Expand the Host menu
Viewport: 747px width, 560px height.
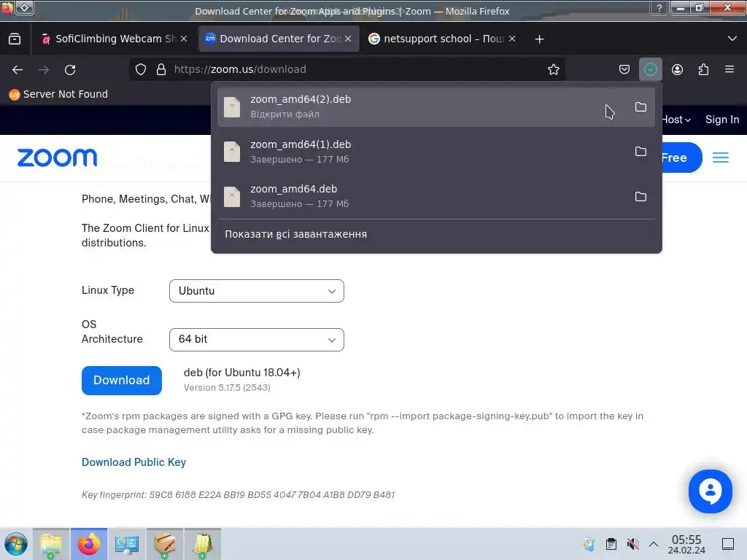point(676,120)
